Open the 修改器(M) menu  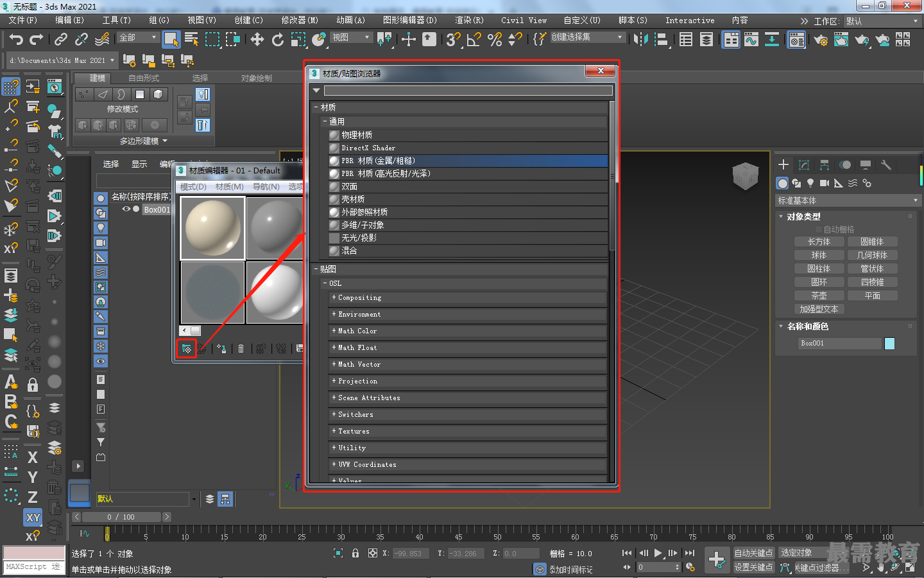[x=300, y=21]
